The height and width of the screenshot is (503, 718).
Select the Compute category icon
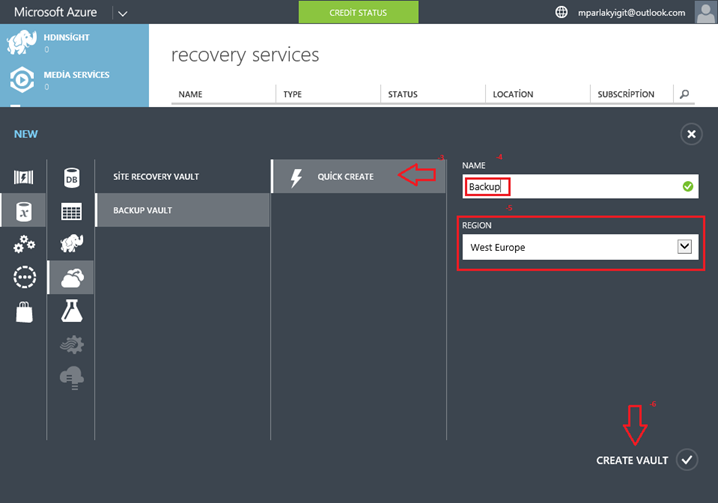(x=23, y=177)
